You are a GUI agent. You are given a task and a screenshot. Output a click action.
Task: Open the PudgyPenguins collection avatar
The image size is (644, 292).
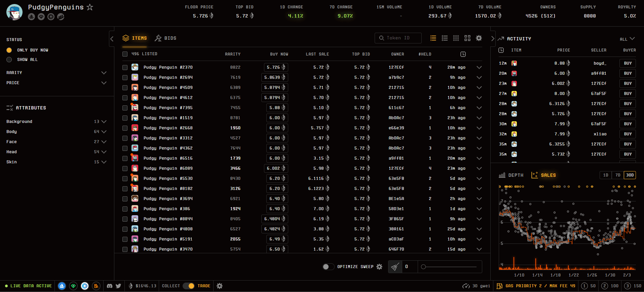(x=14, y=12)
